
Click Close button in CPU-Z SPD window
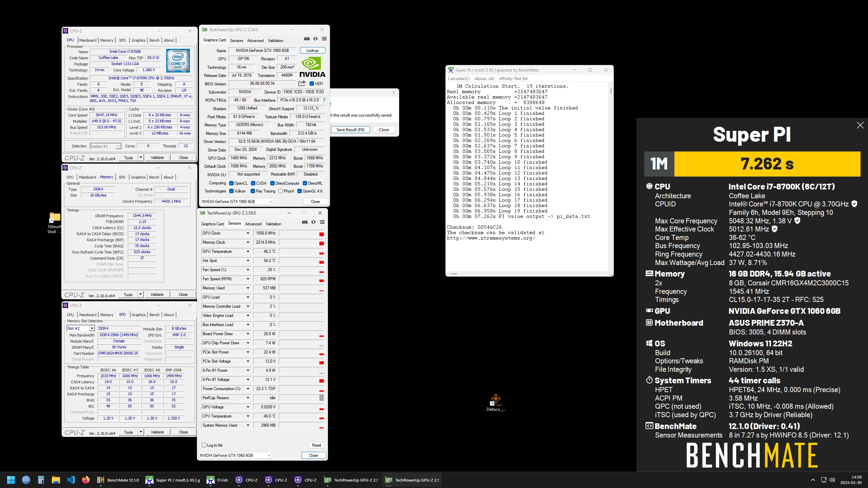[183, 432]
